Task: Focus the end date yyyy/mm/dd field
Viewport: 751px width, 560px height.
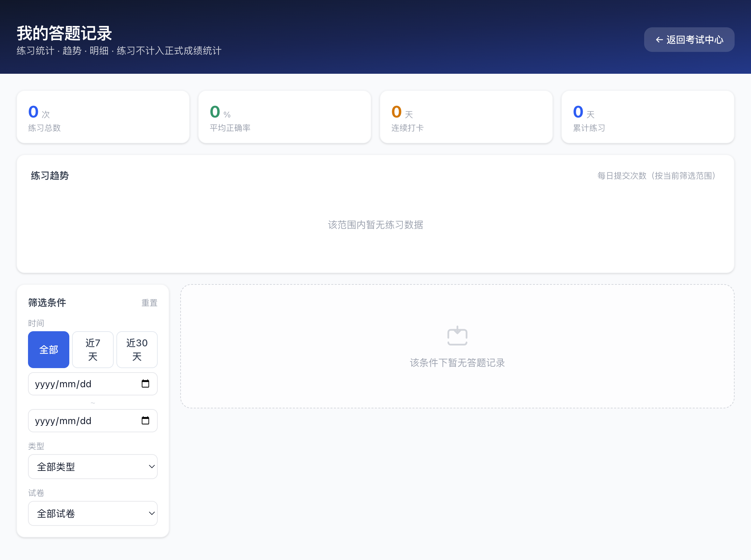Action: 93,421
